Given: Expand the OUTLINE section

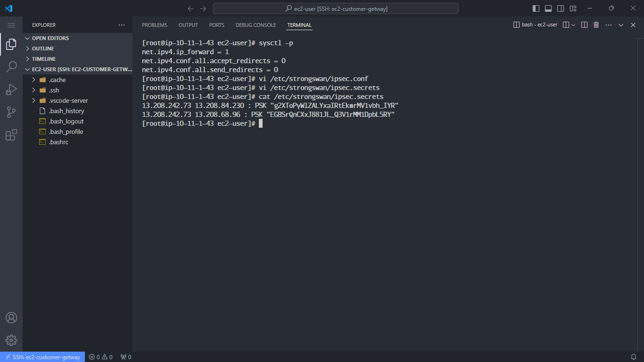Looking at the screenshot, I should 78,49.
